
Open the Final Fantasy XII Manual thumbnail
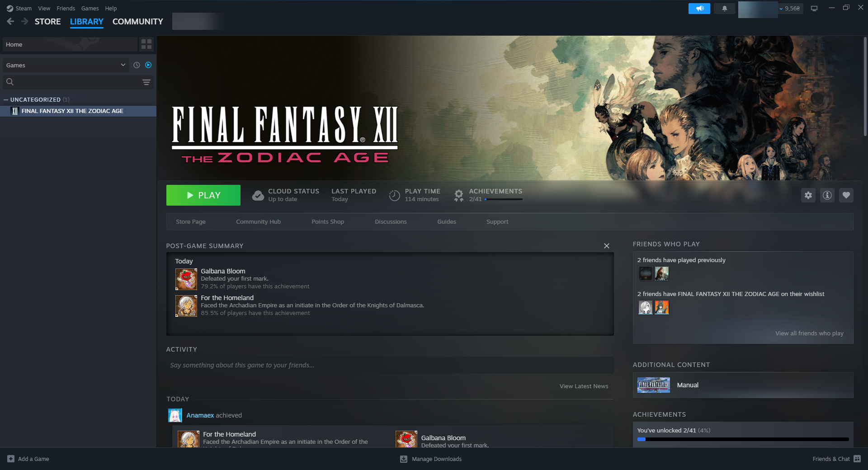click(x=654, y=385)
